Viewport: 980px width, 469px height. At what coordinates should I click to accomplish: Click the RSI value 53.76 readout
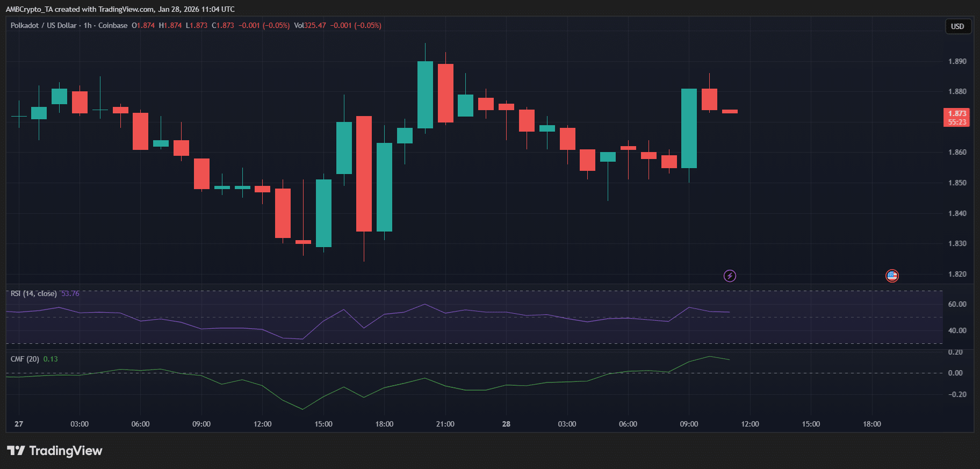pyautogui.click(x=70, y=293)
